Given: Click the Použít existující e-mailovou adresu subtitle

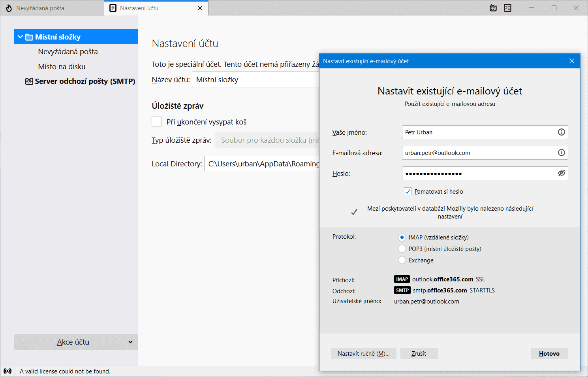Looking at the screenshot, I should click(x=450, y=104).
